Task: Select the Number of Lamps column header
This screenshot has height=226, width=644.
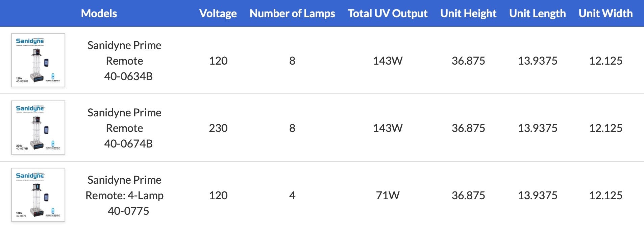Action: click(292, 14)
